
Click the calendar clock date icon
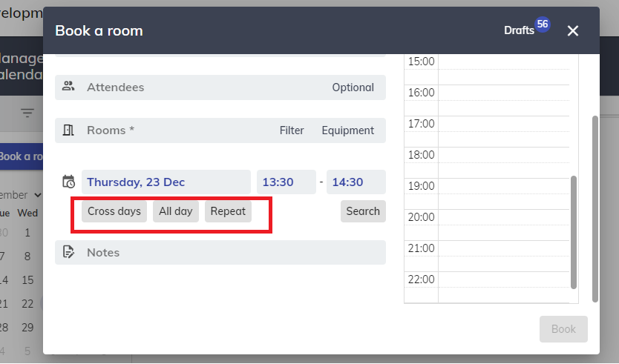(x=68, y=182)
